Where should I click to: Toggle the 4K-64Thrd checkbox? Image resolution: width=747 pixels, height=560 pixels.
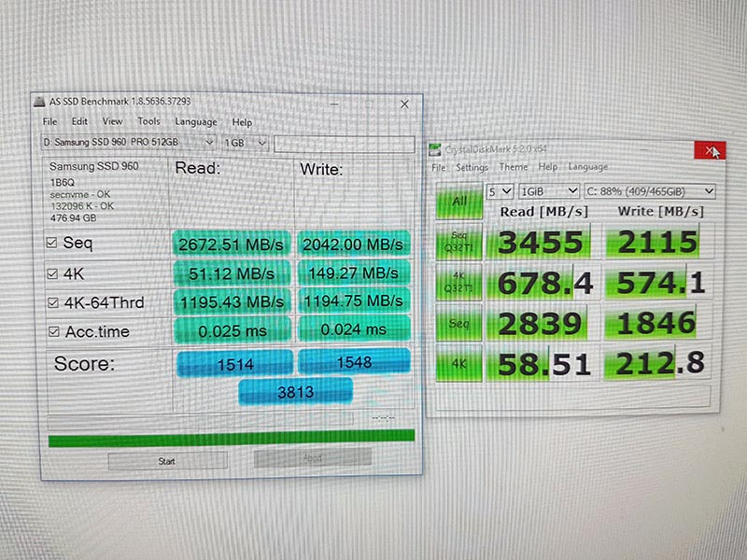click(53, 302)
